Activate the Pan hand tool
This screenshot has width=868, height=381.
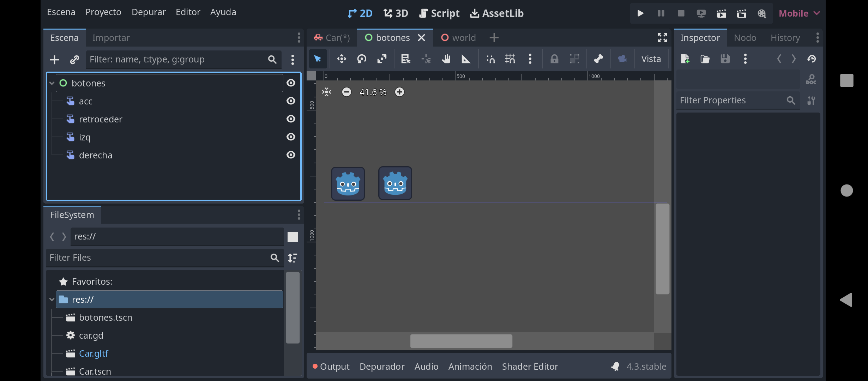[446, 59]
